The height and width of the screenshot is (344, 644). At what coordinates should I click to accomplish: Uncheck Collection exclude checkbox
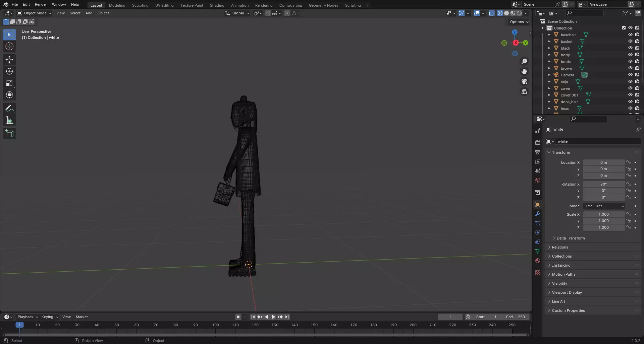[x=624, y=28]
